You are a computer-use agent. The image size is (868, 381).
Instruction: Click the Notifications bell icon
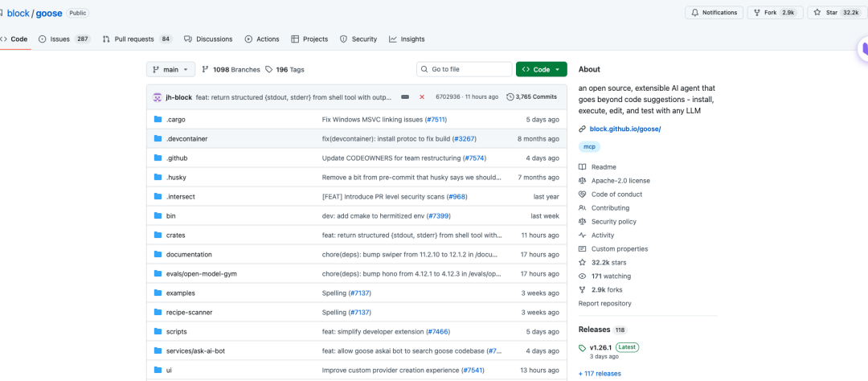[694, 13]
